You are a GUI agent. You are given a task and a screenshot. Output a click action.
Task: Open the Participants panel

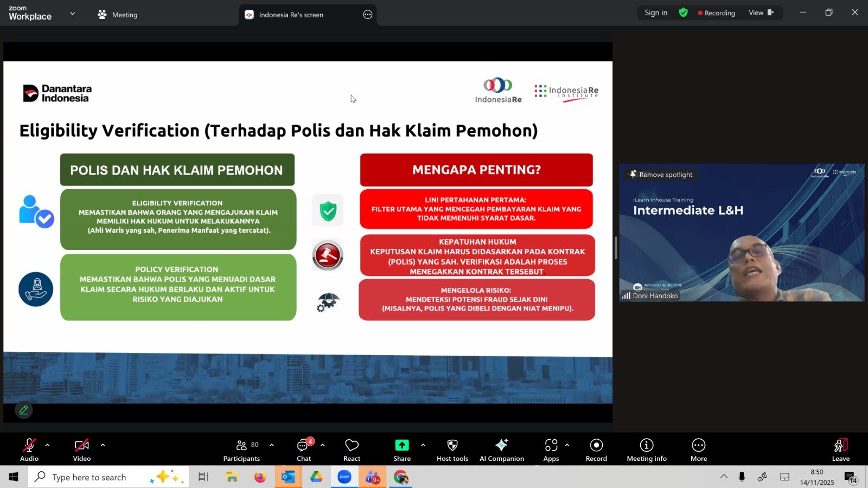tap(241, 450)
